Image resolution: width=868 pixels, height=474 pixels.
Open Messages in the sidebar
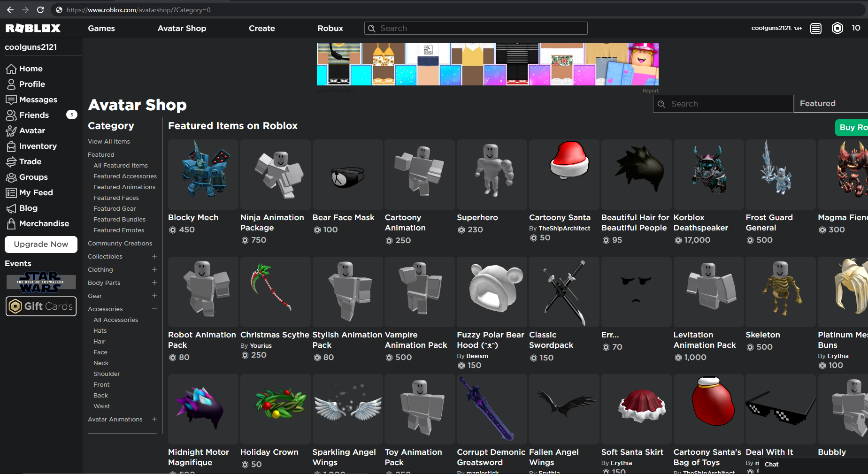pyautogui.click(x=38, y=99)
